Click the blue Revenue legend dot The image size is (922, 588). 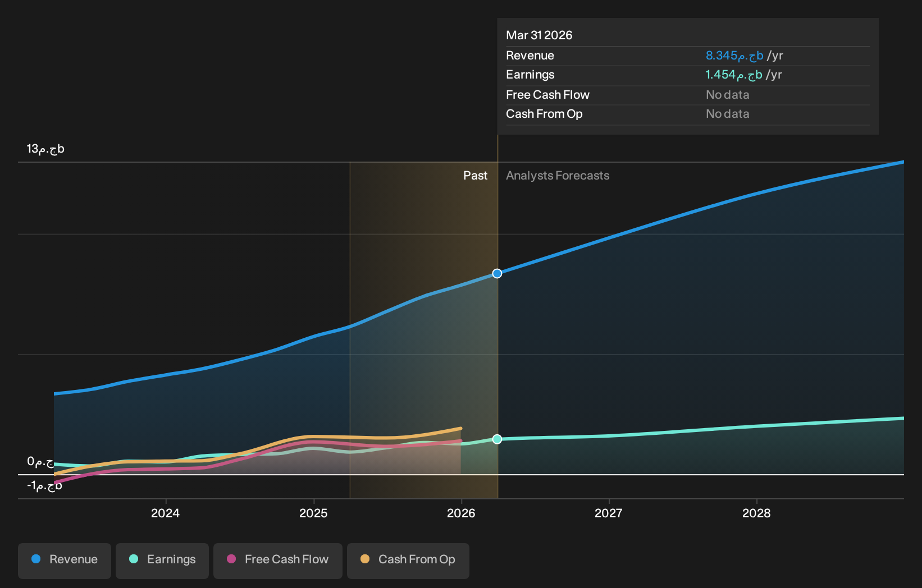click(x=36, y=559)
